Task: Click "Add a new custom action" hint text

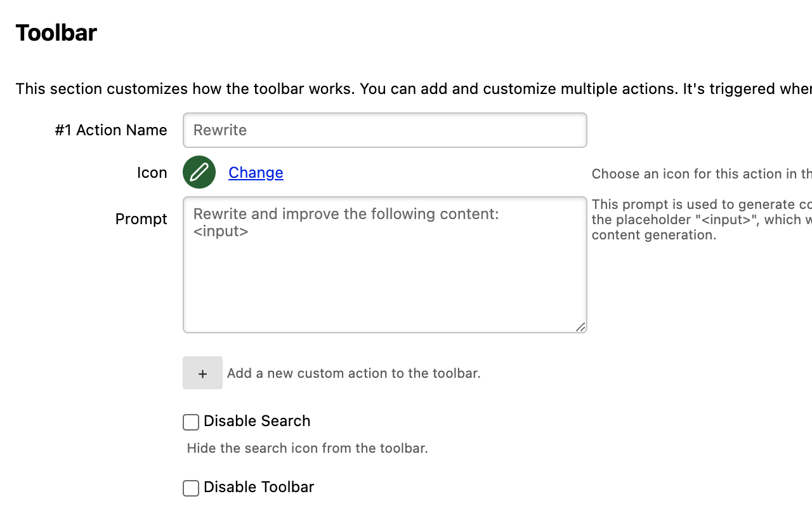Action: pyautogui.click(x=354, y=373)
